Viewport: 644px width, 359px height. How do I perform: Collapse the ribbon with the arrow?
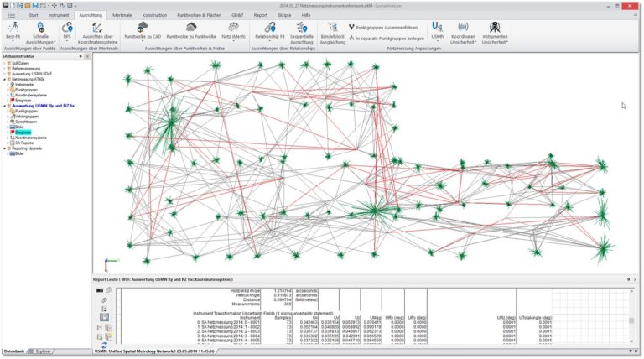pos(636,15)
